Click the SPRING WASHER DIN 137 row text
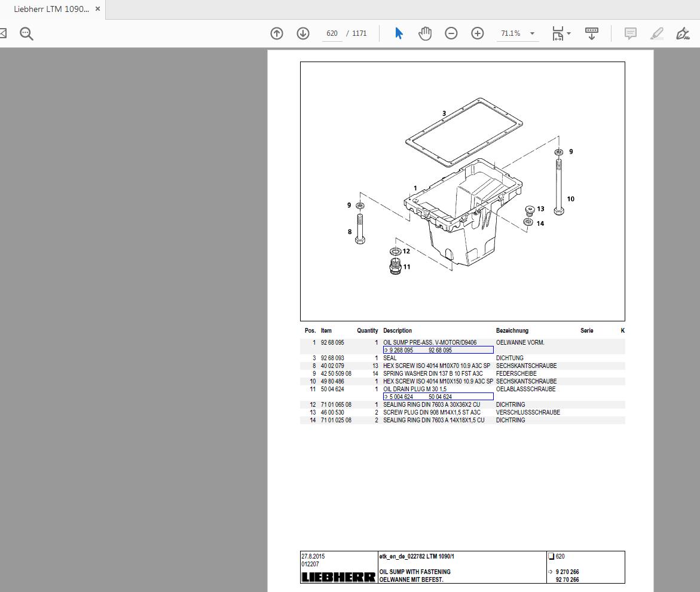This screenshot has height=592, width=700. tap(433, 373)
